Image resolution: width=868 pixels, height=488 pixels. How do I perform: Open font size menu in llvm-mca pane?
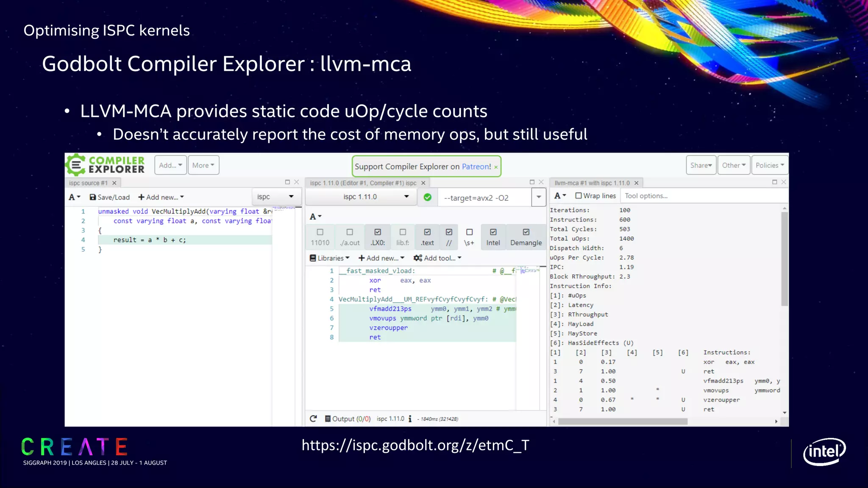[x=560, y=195]
